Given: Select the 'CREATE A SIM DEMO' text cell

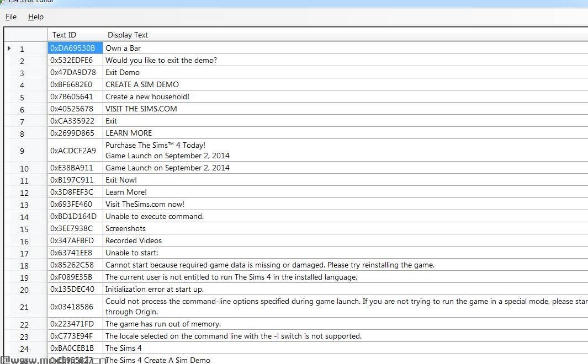Looking at the screenshot, I should [x=142, y=84].
